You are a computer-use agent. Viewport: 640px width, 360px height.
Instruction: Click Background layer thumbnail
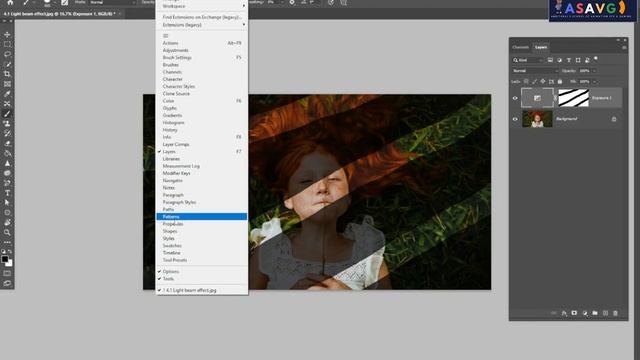[x=537, y=119]
